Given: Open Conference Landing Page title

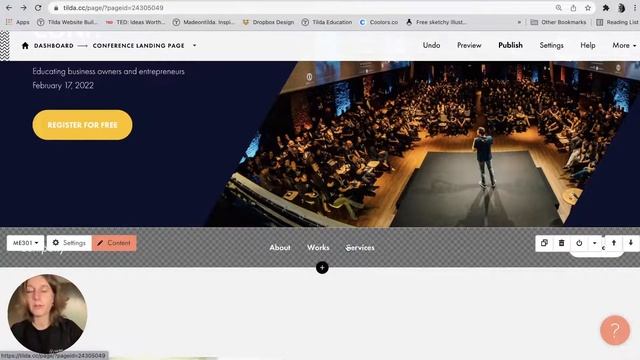Looking at the screenshot, I should coord(138,46).
